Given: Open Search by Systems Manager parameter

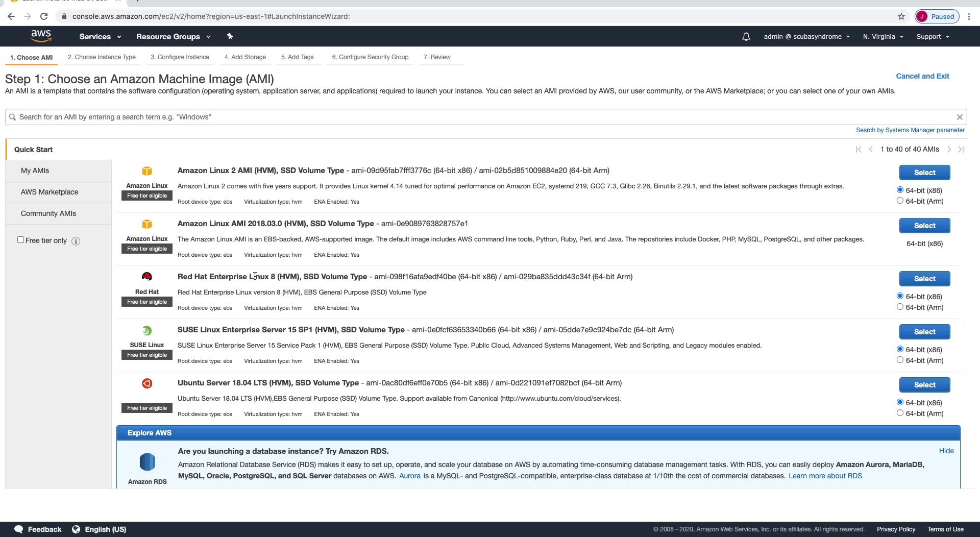Looking at the screenshot, I should [x=910, y=130].
